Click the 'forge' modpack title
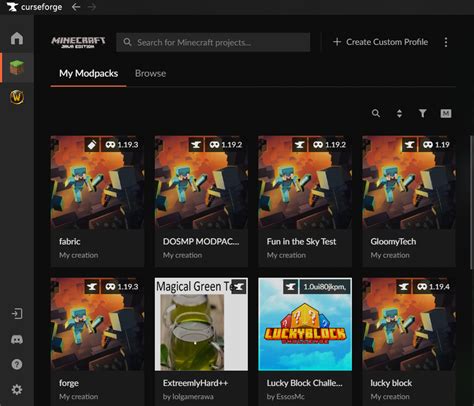This screenshot has width=474, height=406. pyautogui.click(x=69, y=383)
